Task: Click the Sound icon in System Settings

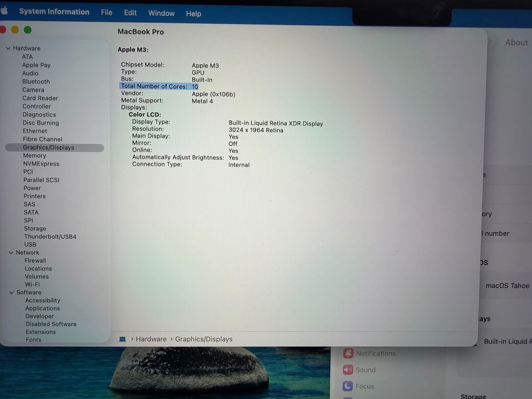Action: point(348,369)
